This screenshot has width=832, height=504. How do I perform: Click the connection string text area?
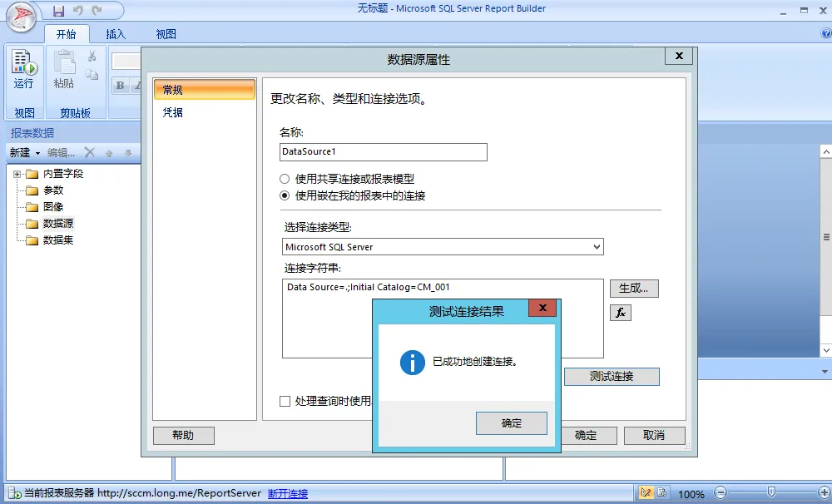pos(443,319)
